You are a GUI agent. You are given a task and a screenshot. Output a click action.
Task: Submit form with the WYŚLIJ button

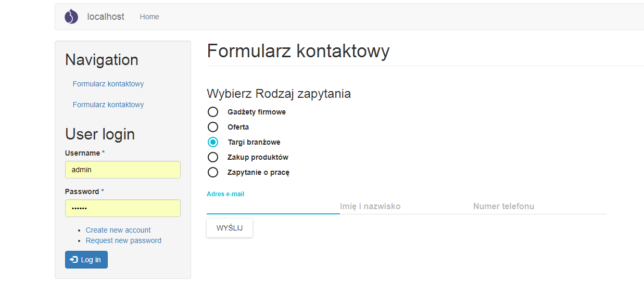point(230,228)
